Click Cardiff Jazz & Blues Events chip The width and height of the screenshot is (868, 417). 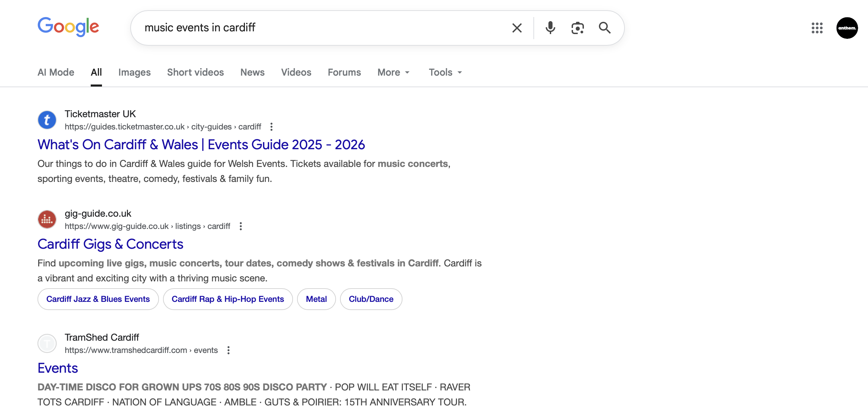(x=98, y=299)
